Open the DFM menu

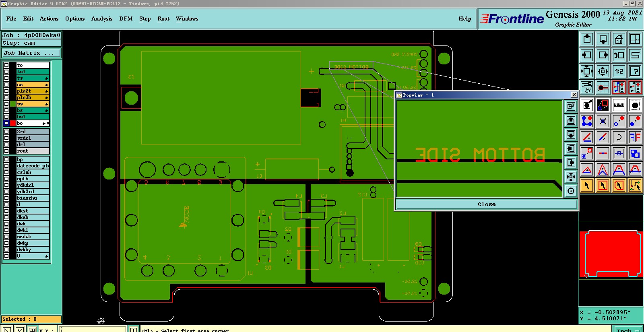(126, 19)
